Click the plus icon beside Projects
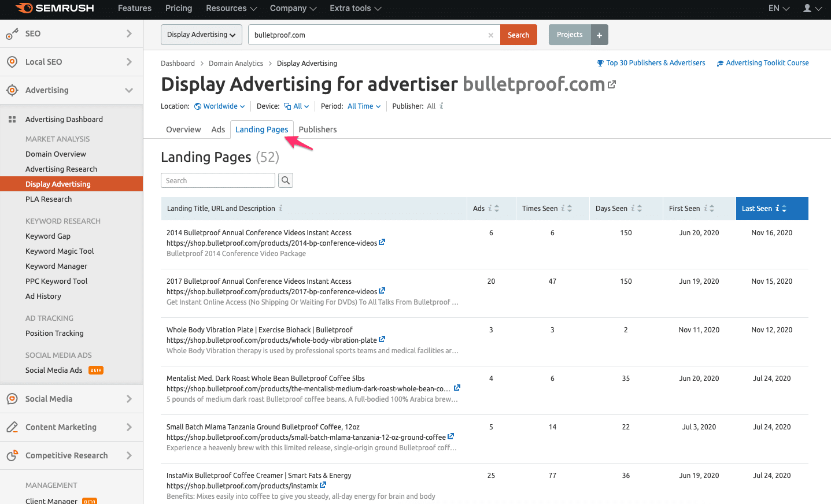Image resolution: width=831 pixels, height=504 pixels. tap(600, 35)
